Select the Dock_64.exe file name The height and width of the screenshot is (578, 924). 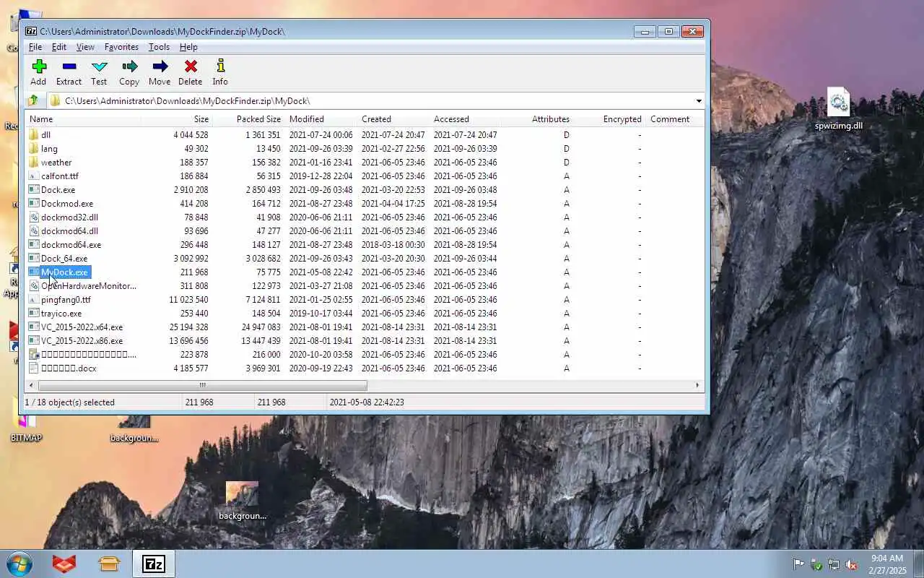coord(64,258)
